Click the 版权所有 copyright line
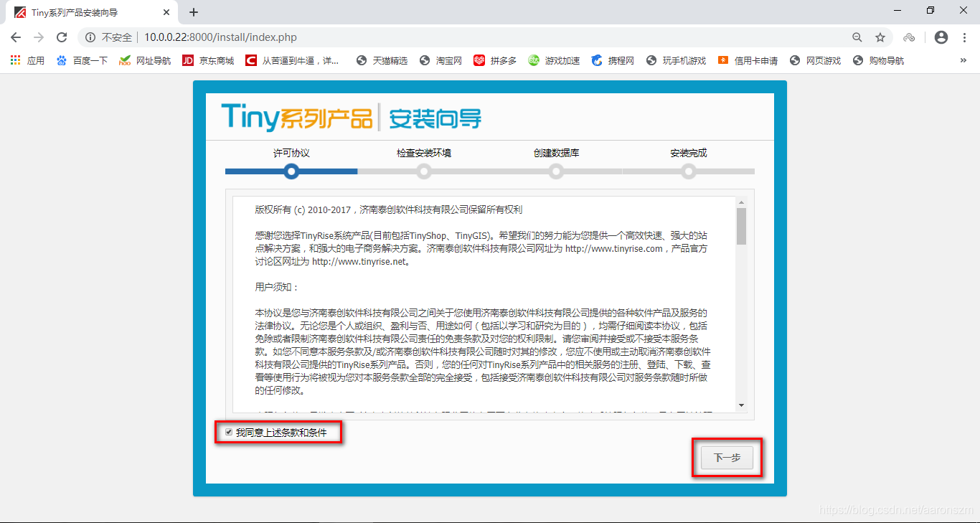The image size is (980, 523). [x=388, y=210]
